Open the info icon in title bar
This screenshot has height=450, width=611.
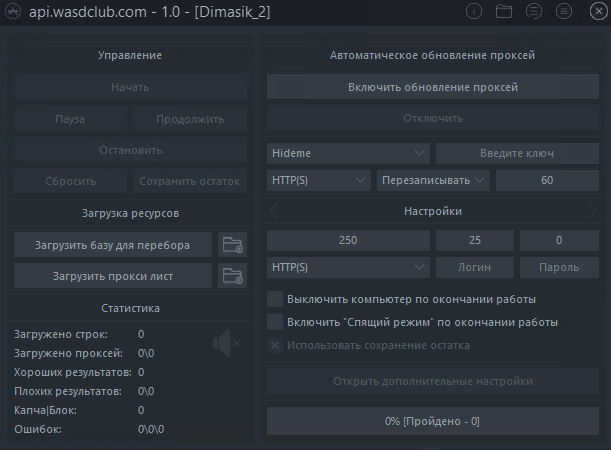tap(474, 12)
